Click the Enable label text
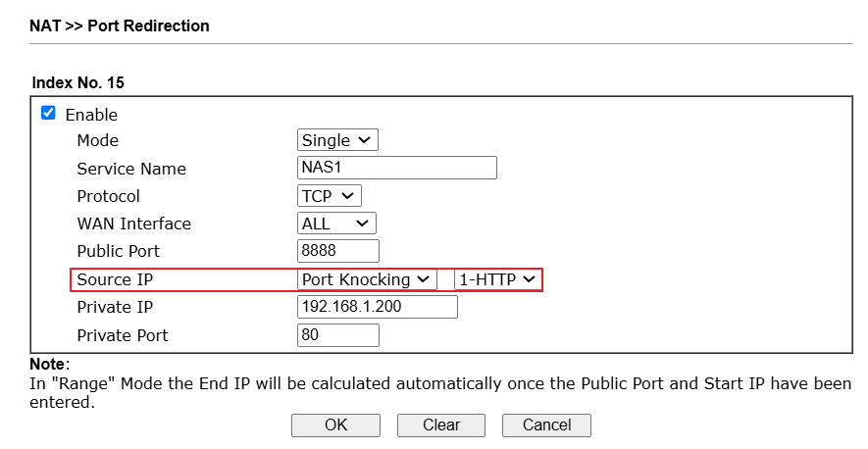 (91, 115)
